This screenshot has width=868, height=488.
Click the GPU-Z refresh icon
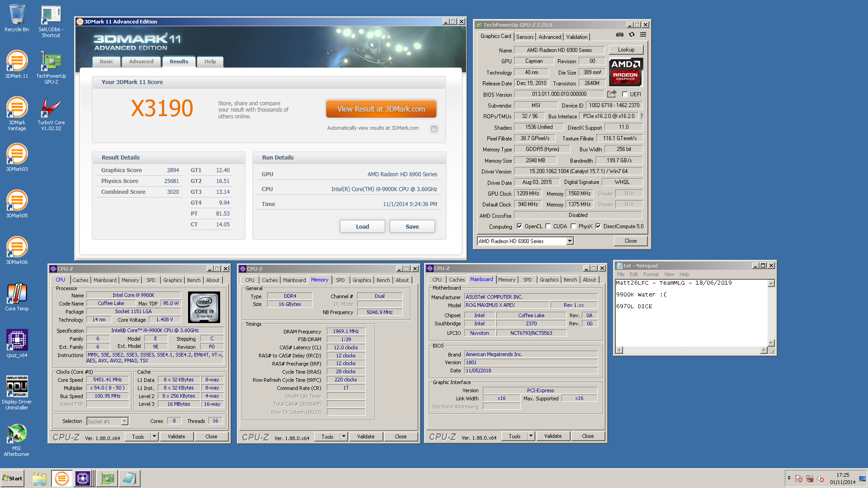coord(632,35)
